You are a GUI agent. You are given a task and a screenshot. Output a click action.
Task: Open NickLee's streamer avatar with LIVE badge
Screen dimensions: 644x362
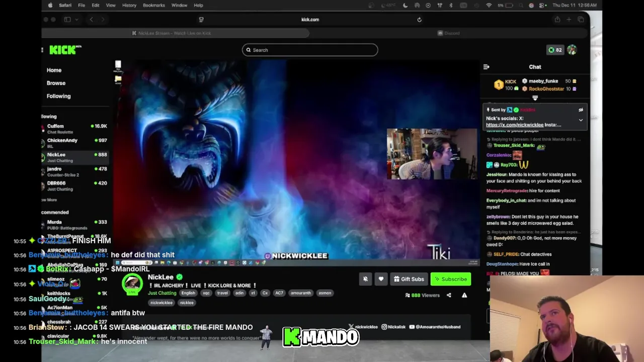click(x=132, y=285)
